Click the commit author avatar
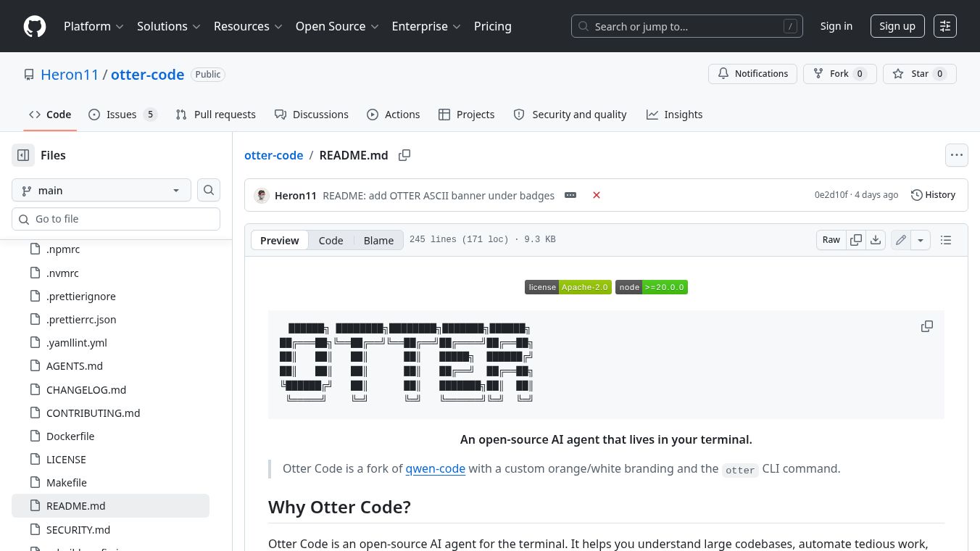This screenshot has height=551, width=980. pyautogui.click(x=262, y=195)
